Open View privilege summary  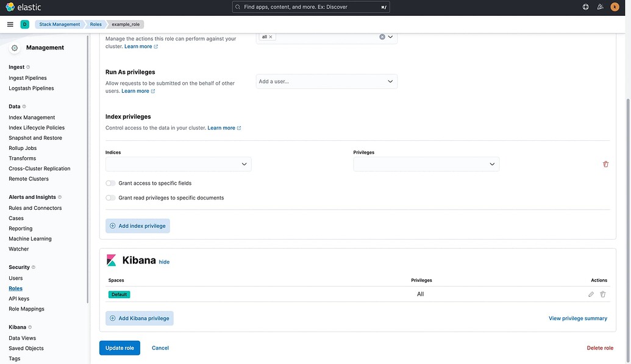pyautogui.click(x=577, y=318)
